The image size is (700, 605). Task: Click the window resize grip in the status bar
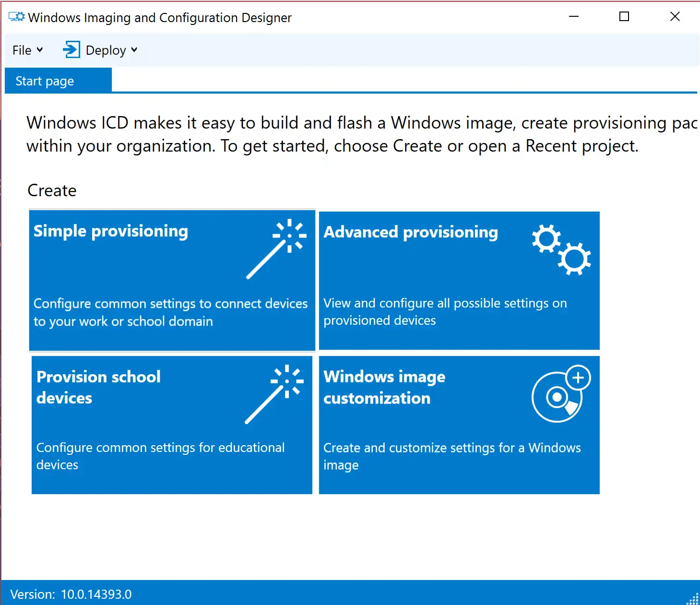click(693, 598)
